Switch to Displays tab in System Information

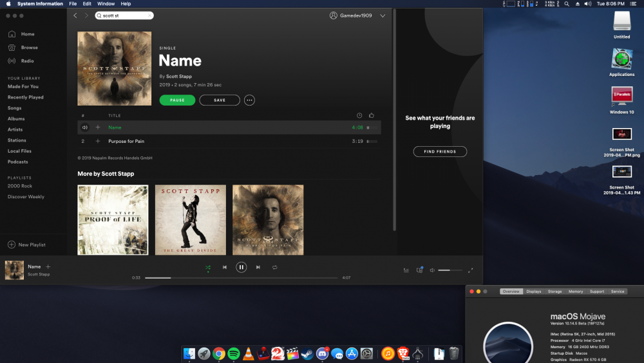[533, 292]
